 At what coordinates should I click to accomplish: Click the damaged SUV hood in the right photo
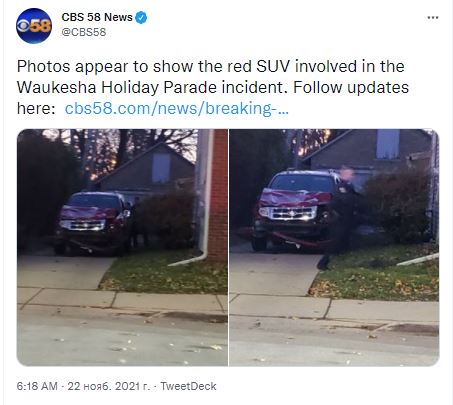tap(293, 198)
